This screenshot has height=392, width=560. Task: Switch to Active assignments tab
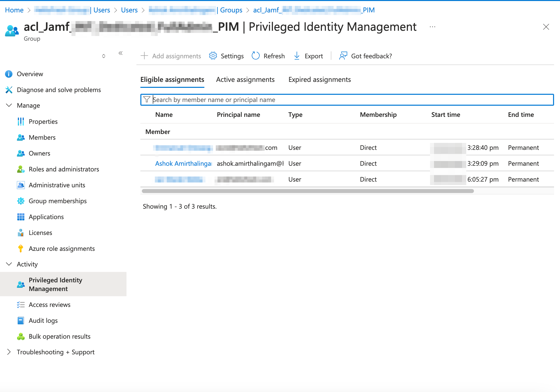(245, 80)
